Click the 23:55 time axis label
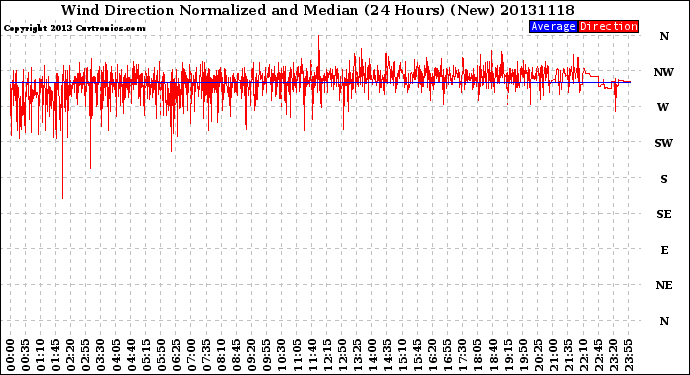Image resolution: width=690 pixels, height=375 pixels. 628,355
